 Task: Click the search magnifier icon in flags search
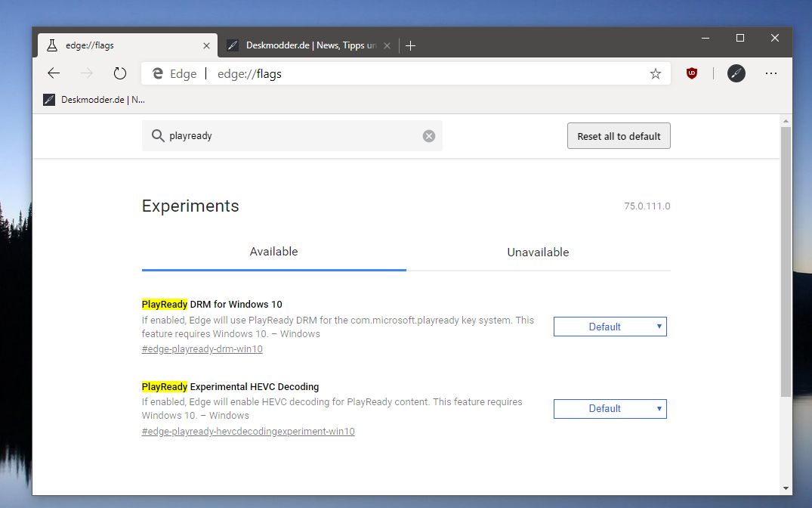coord(157,136)
